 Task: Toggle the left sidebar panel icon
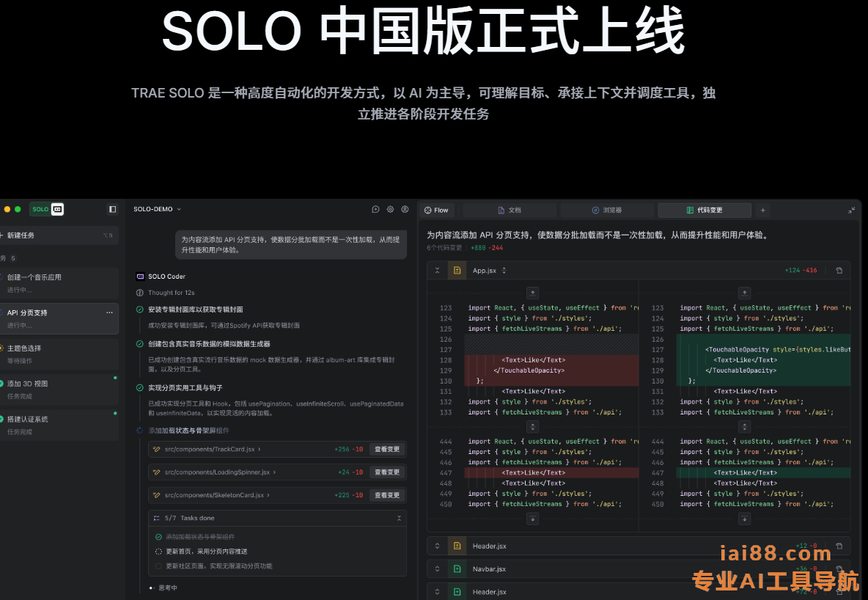click(x=112, y=209)
